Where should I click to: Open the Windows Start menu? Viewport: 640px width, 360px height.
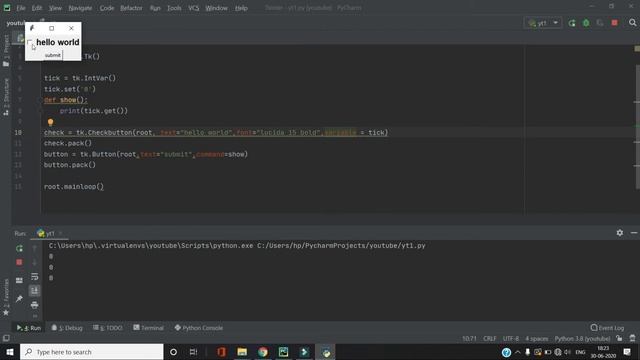10,352
